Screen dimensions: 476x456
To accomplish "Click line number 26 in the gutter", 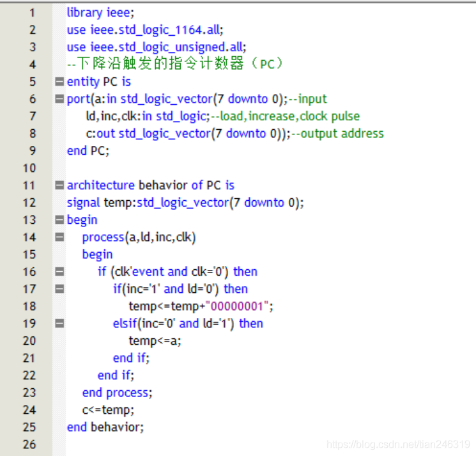I will [29, 444].
